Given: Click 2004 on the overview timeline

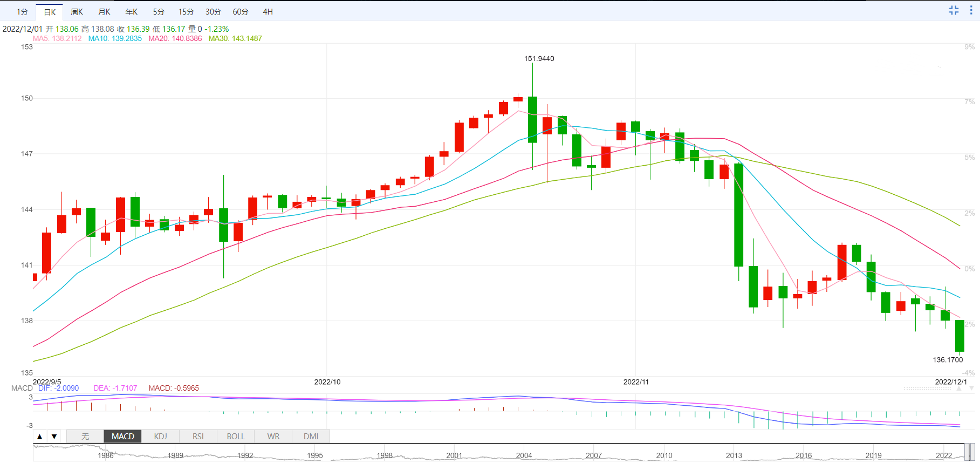Looking at the screenshot, I should click(x=524, y=455).
